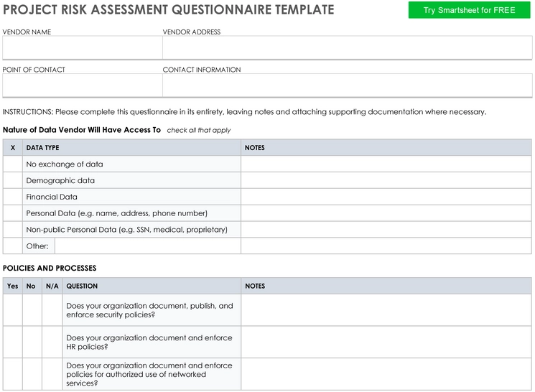
Task: Select the Yes column header
Action: pyautogui.click(x=13, y=286)
